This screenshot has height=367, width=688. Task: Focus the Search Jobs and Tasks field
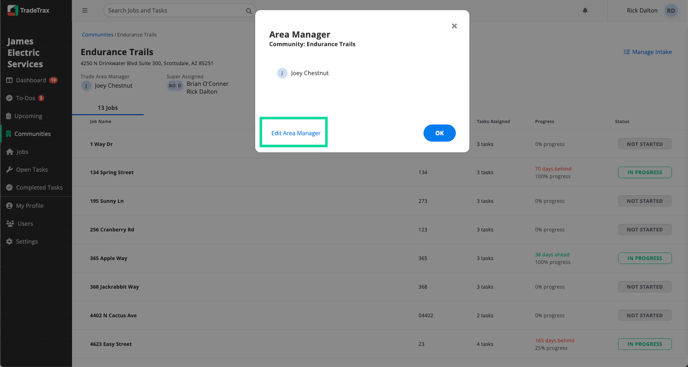[x=179, y=11]
